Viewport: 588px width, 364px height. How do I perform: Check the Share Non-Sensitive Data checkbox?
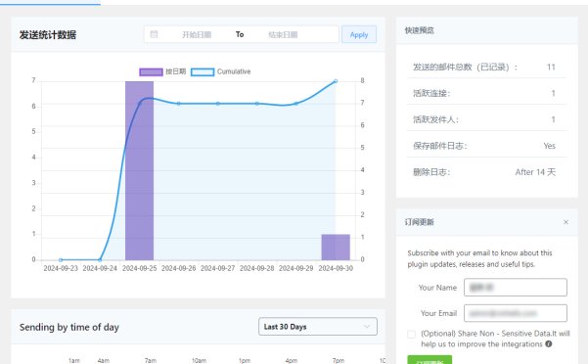(x=411, y=334)
